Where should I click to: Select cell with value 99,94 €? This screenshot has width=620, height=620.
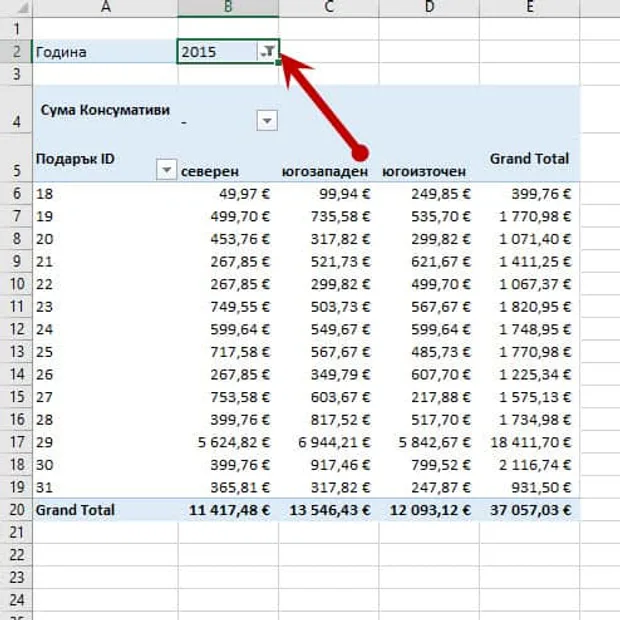tap(329, 194)
